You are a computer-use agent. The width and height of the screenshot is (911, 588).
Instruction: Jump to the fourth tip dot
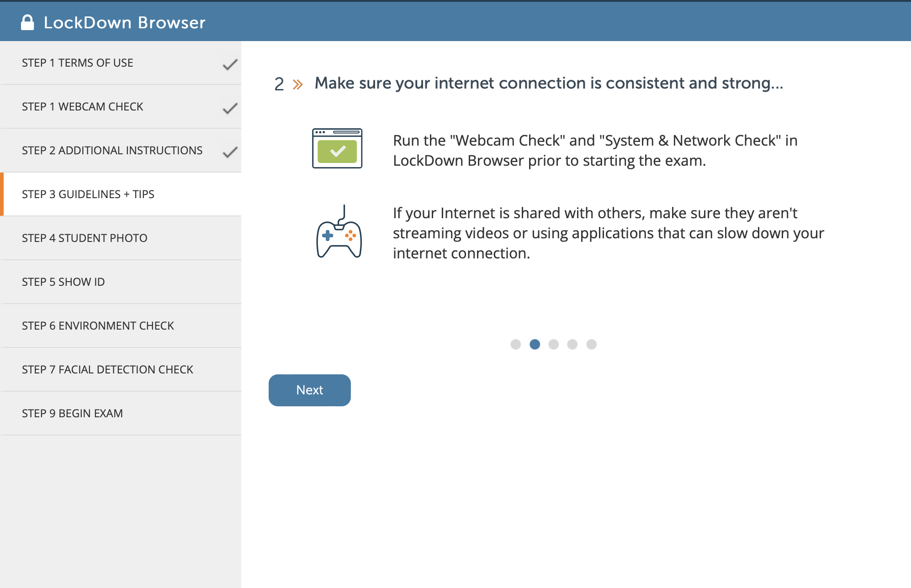(x=572, y=344)
